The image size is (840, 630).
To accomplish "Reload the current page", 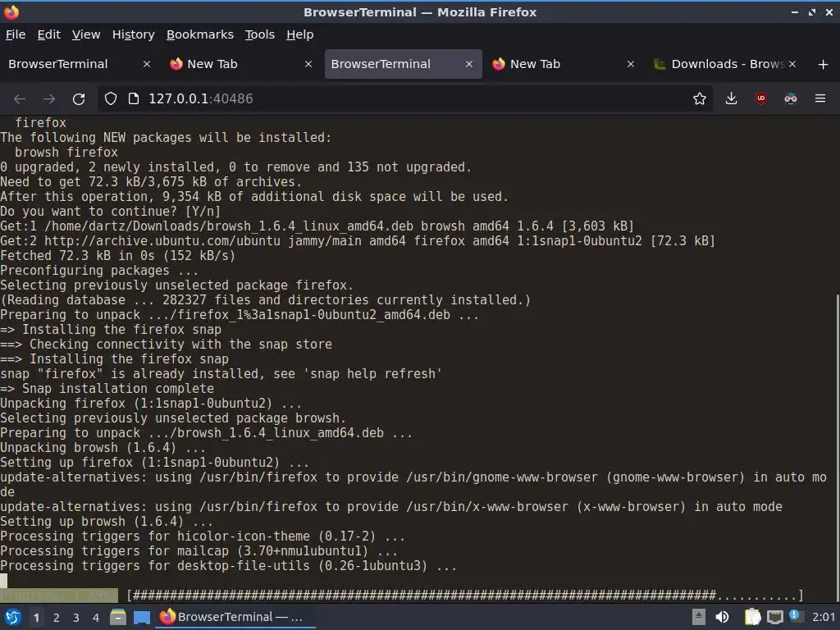I will click(79, 98).
